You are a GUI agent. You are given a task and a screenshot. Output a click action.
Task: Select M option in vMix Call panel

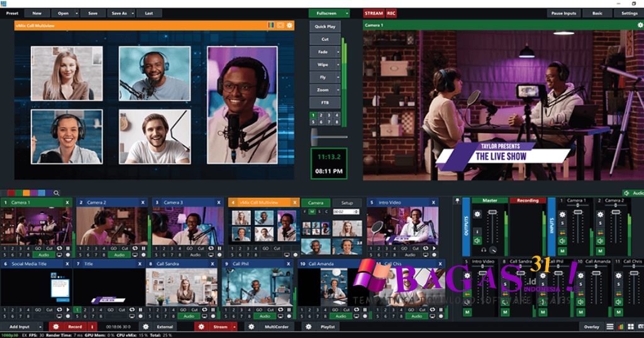point(312,212)
